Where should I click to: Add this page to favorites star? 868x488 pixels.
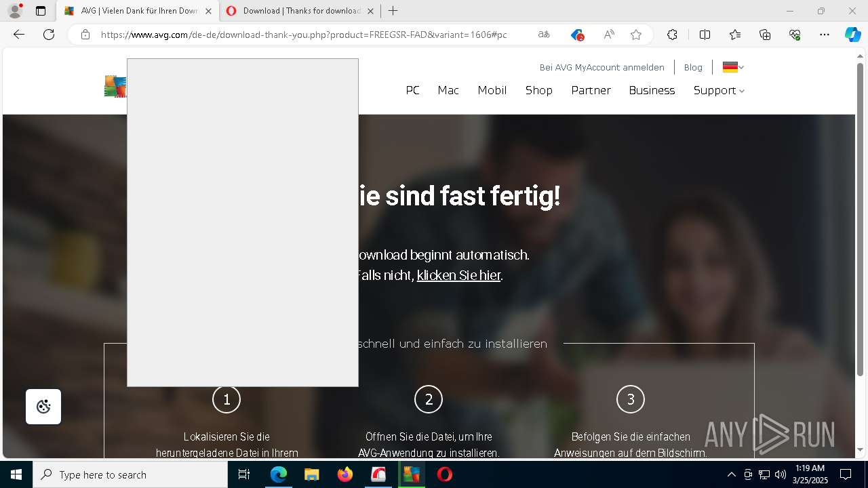coord(636,35)
